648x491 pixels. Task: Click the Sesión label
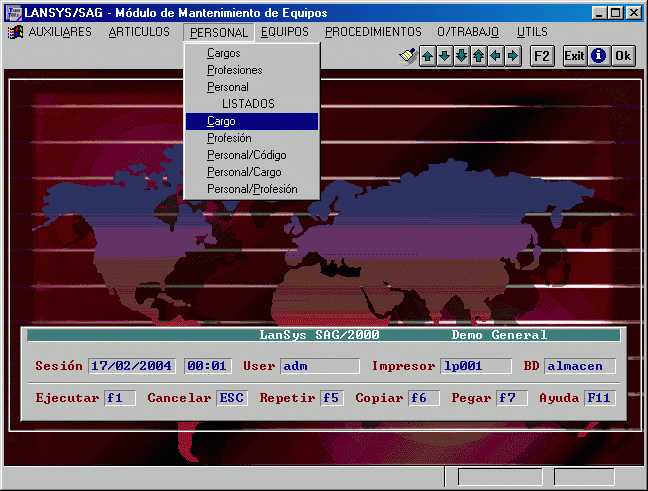point(59,366)
